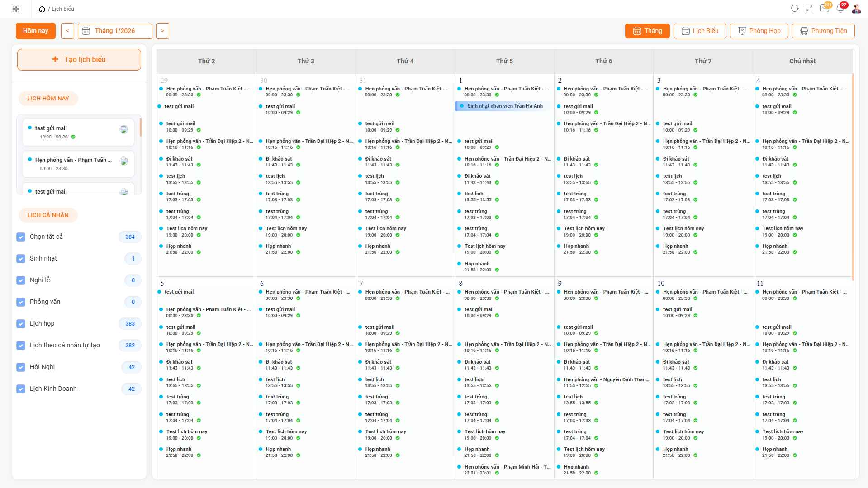Uncheck the Sinh nhật checkbox
The image size is (868, 488).
click(21, 259)
